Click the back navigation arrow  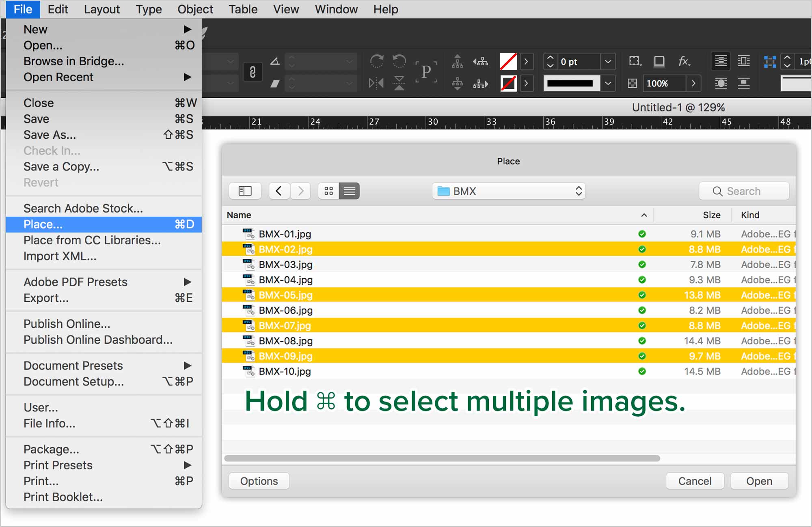(x=278, y=191)
